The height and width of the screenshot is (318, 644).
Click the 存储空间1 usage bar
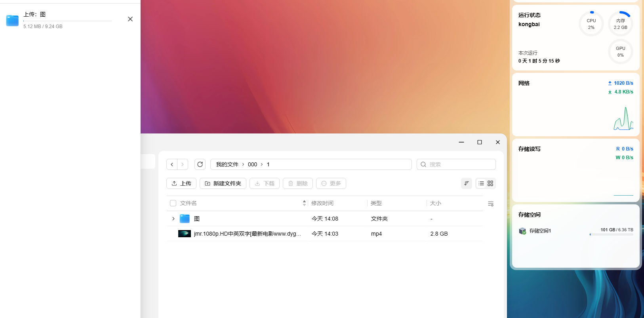(x=612, y=234)
